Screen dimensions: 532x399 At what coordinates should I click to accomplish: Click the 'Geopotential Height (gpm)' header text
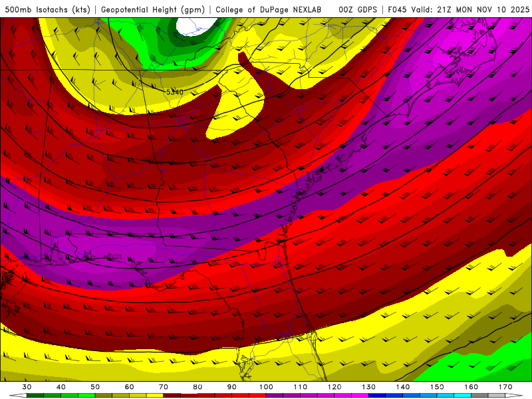pyautogui.click(x=153, y=10)
